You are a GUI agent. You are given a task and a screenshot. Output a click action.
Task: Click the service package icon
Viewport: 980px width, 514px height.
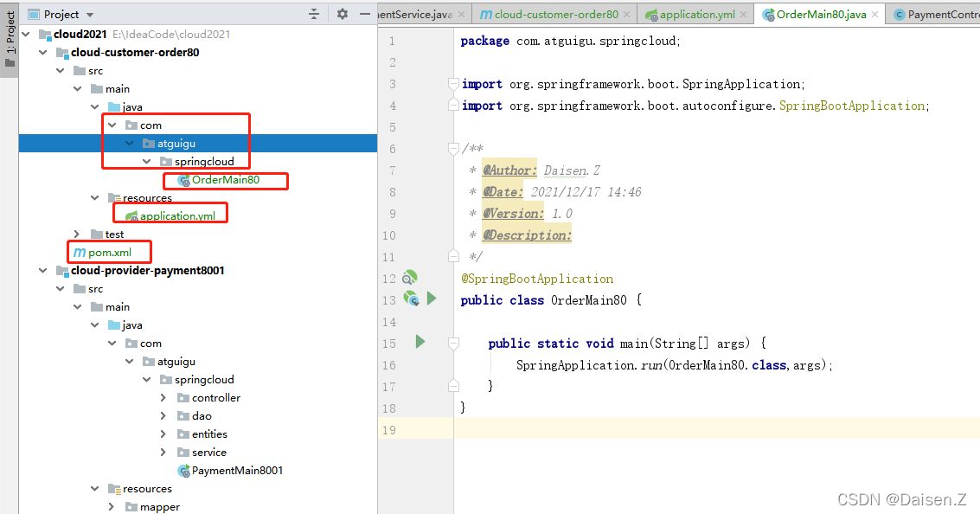pyautogui.click(x=183, y=452)
